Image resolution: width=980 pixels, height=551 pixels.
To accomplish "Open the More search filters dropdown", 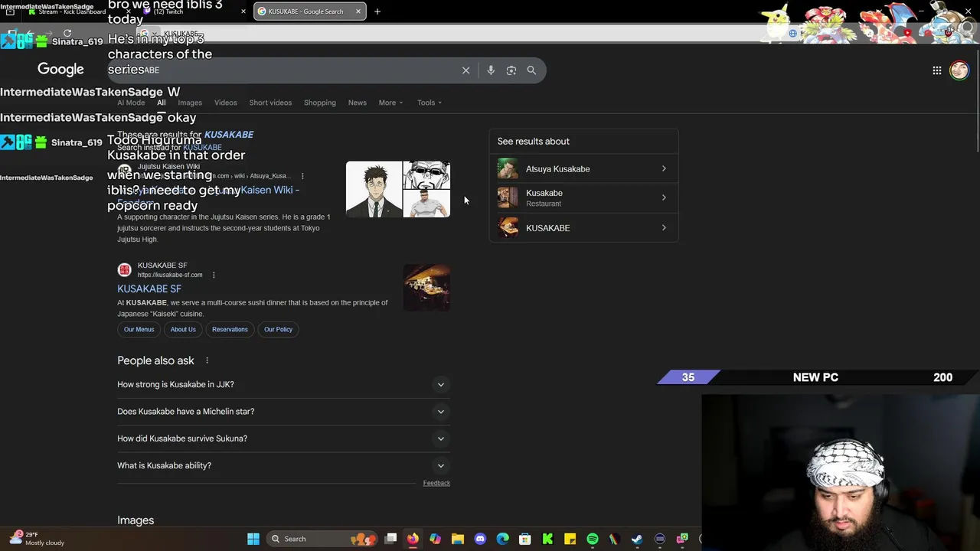I will click(390, 103).
